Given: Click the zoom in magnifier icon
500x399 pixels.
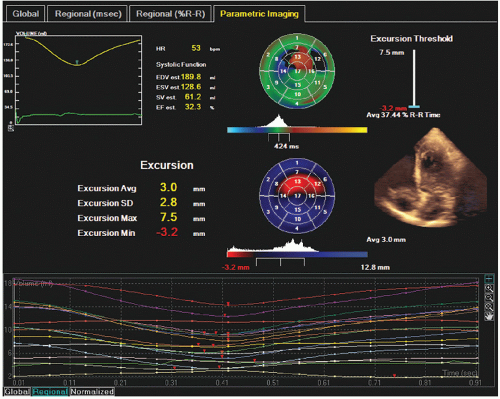Looking at the screenshot, I should pos(489,288).
